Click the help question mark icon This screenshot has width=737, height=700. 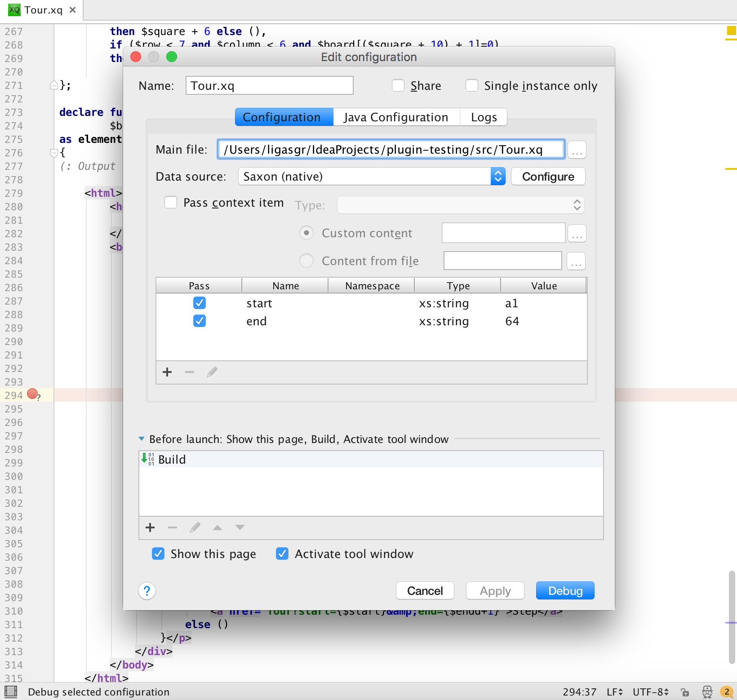147,591
